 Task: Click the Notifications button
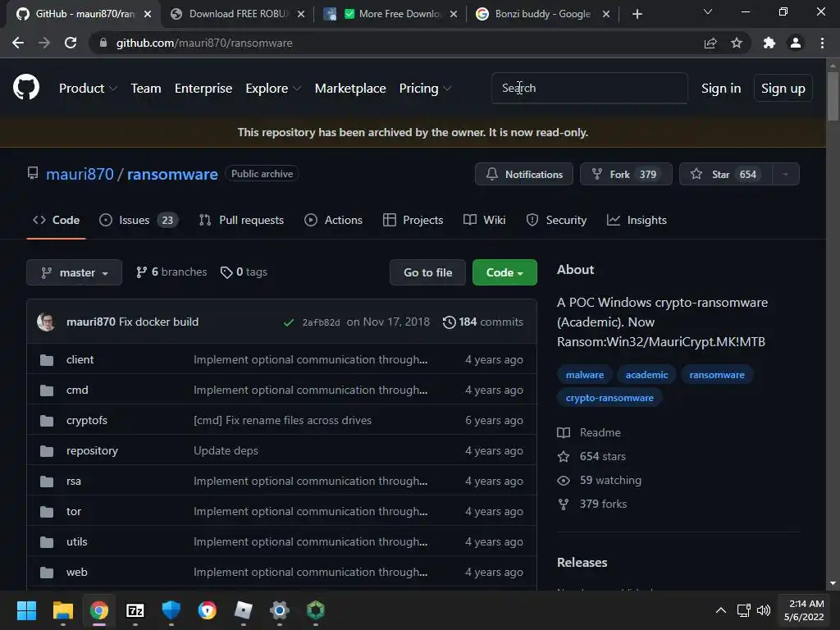coord(524,174)
